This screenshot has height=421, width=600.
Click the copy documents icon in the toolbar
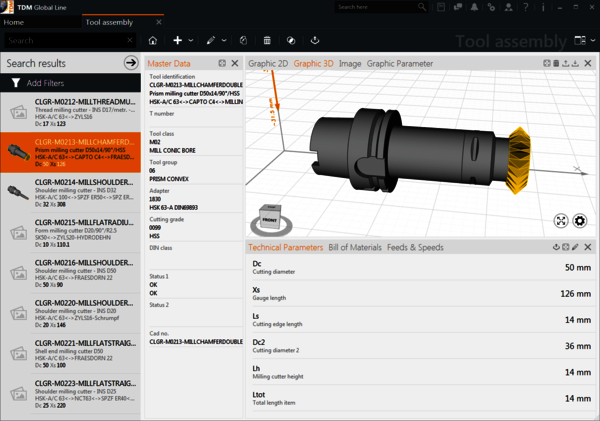[243, 40]
